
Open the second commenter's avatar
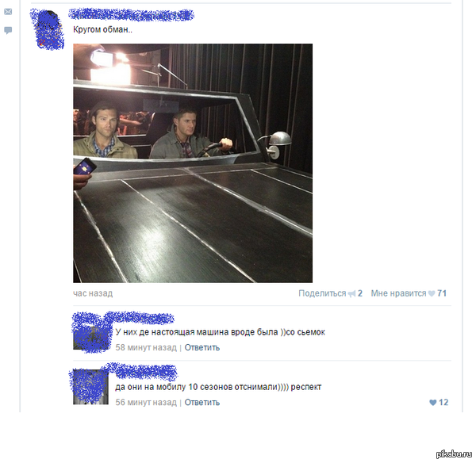point(90,387)
